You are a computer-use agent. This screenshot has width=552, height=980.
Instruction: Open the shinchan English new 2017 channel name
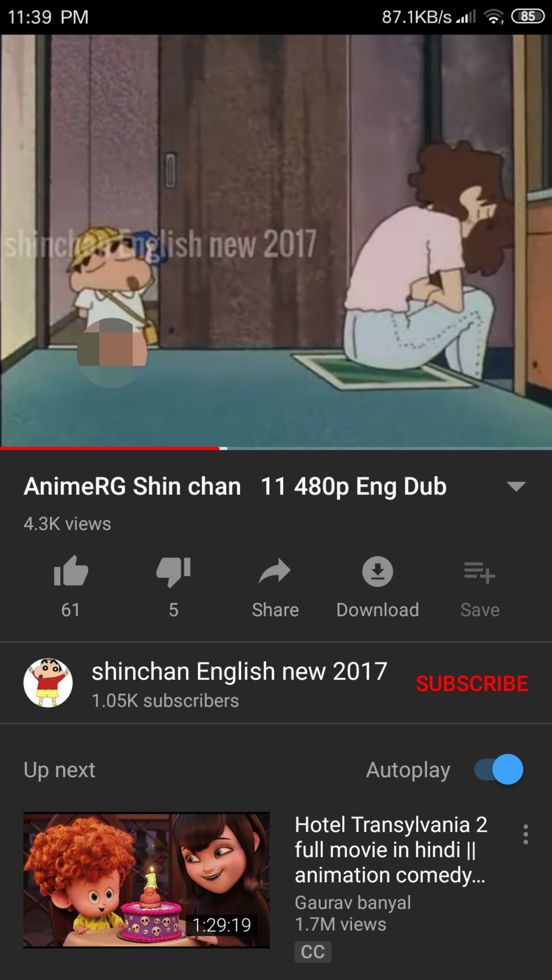point(239,671)
